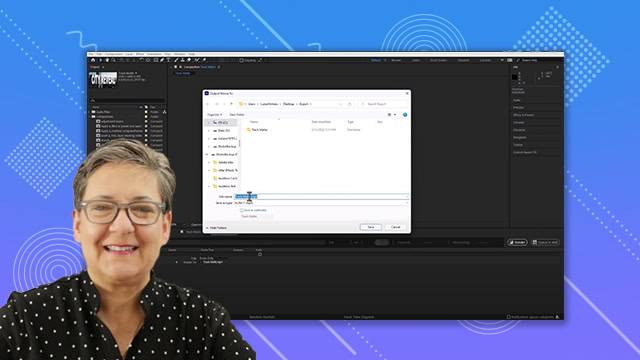The image size is (640, 360).
Task: Click the back arrow in save dialog
Action: pyautogui.click(x=208, y=104)
